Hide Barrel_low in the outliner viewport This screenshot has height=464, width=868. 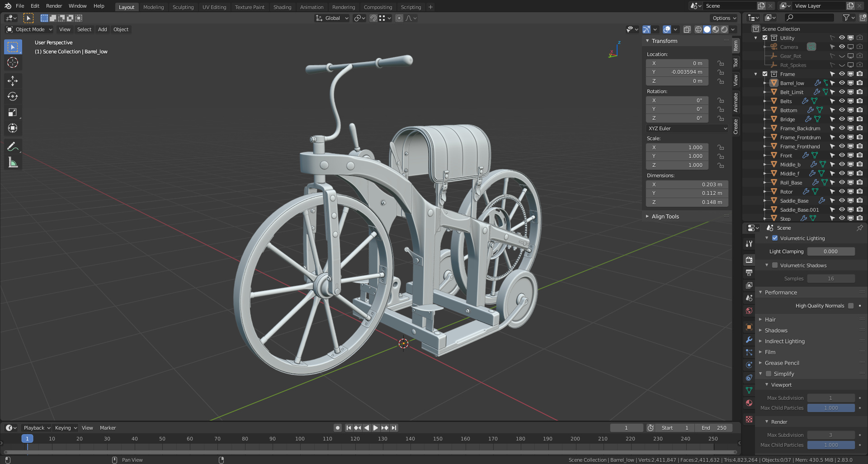842,83
